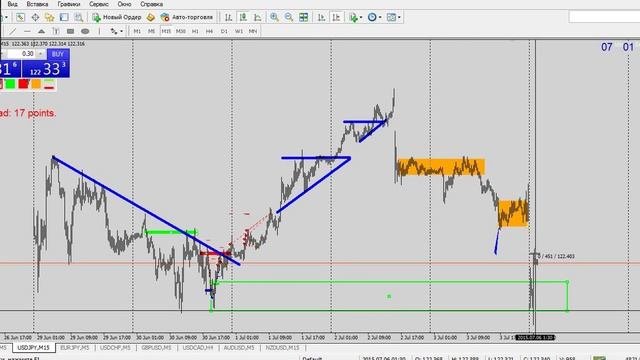The width and height of the screenshot is (640, 360).
Task: Open the Сервис menu
Action: (99, 4)
